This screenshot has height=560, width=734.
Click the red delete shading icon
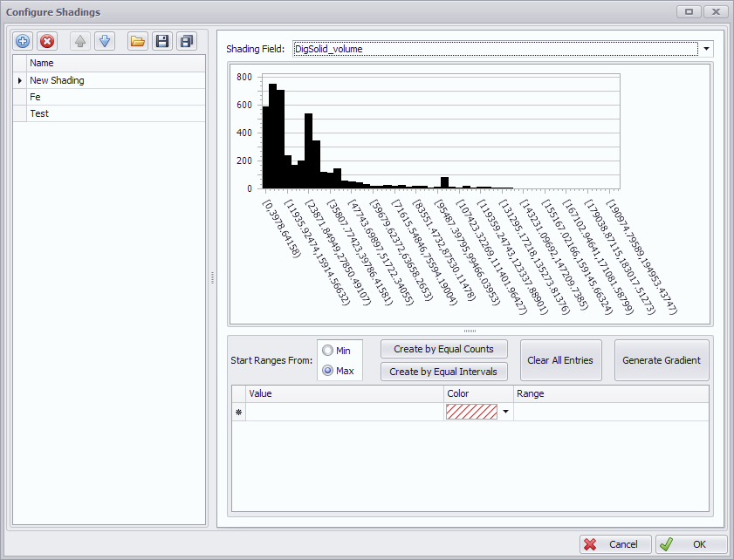(47, 41)
